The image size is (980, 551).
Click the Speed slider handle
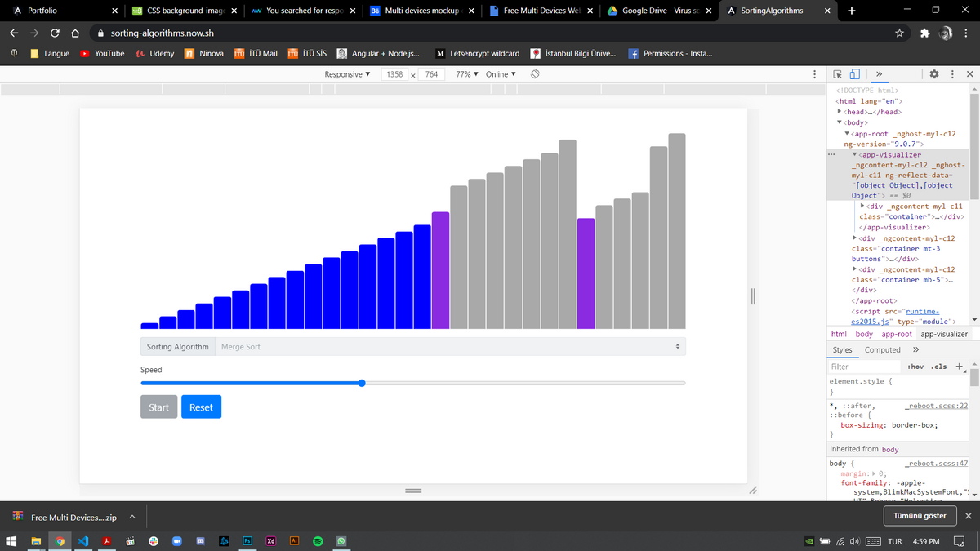click(x=362, y=383)
